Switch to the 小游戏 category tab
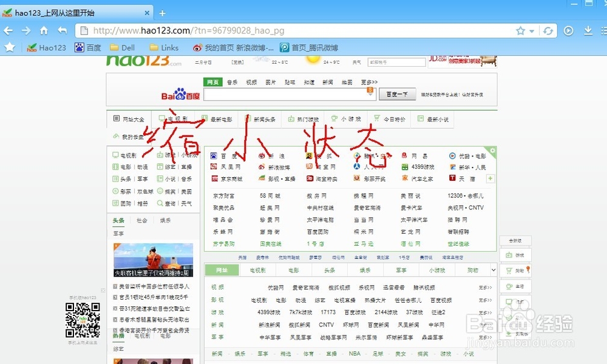The image size is (607, 364). pyautogui.click(x=436, y=270)
